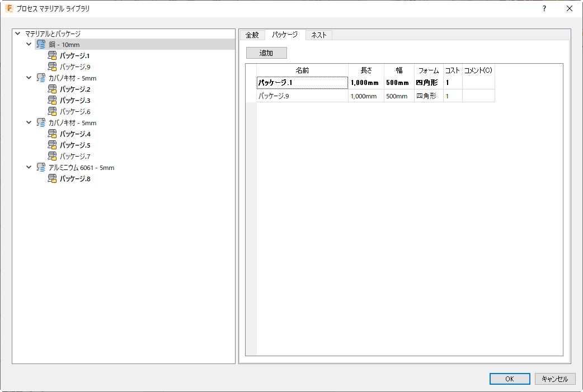The image size is (583, 392).
Task: Open the ネスト tab
Action: (x=319, y=35)
